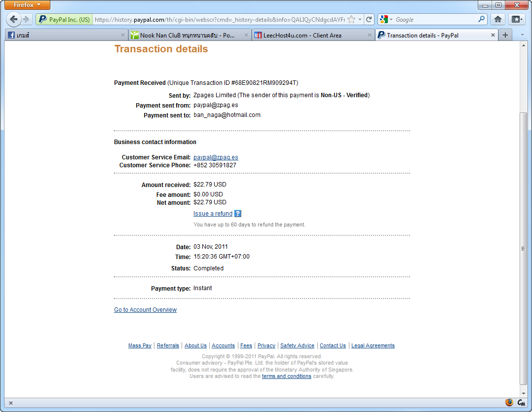Close the LeecHost4u.com tab
Image resolution: width=532 pixels, height=412 pixels.
click(x=370, y=35)
